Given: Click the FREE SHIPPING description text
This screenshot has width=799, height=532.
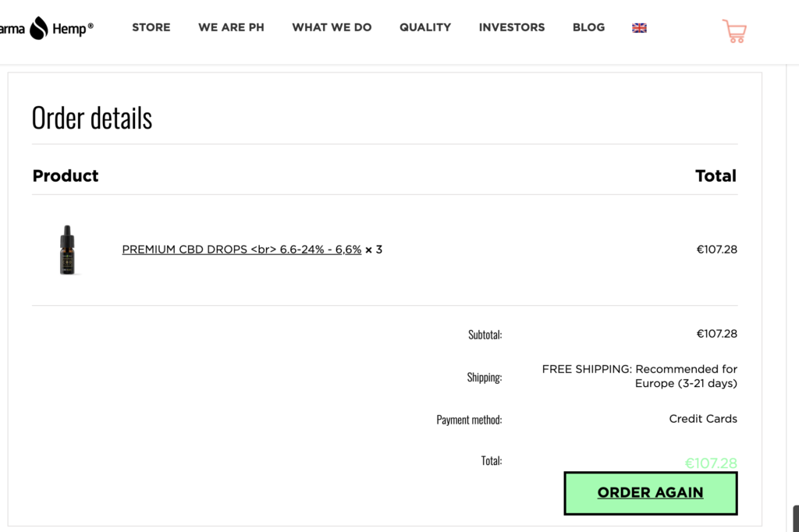Looking at the screenshot, I should pos(640,376).
